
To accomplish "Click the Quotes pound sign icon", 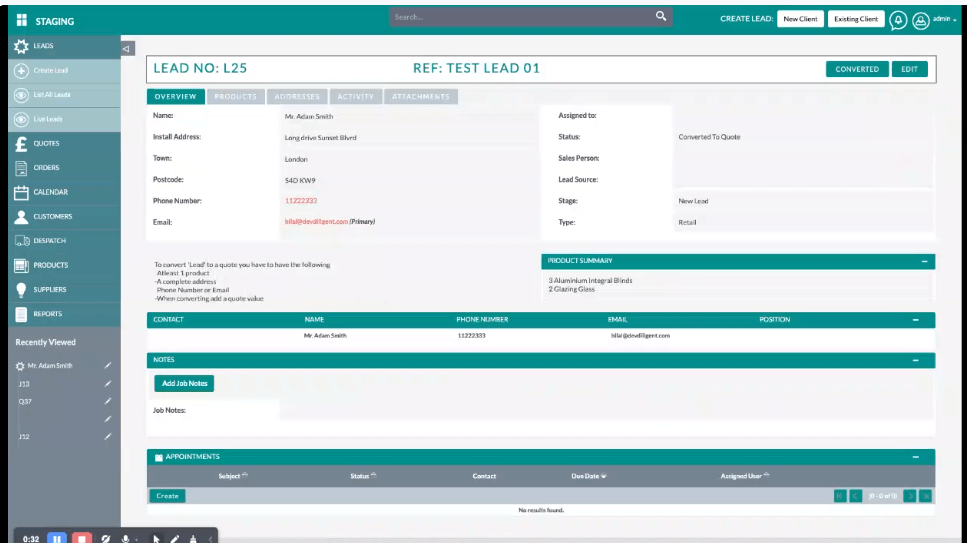I will click(x=21, y=144).
